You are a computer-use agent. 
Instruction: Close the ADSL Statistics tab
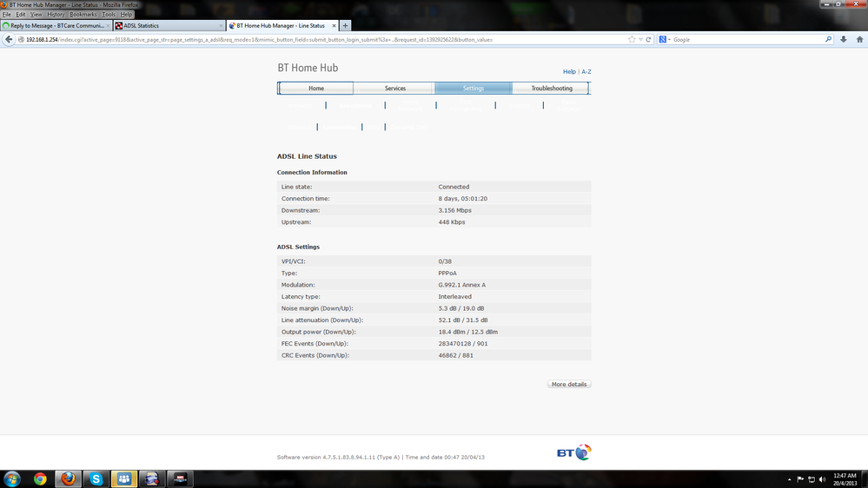[221, 25]
